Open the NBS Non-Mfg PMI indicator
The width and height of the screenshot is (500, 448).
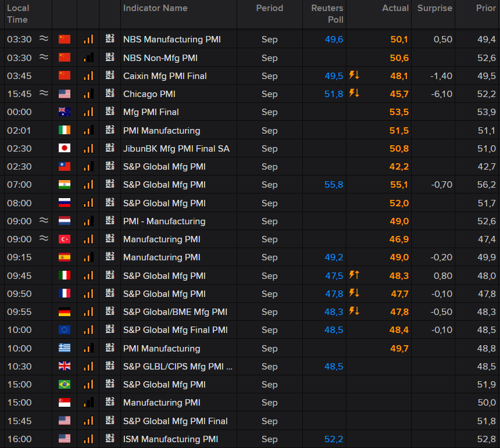160,58
